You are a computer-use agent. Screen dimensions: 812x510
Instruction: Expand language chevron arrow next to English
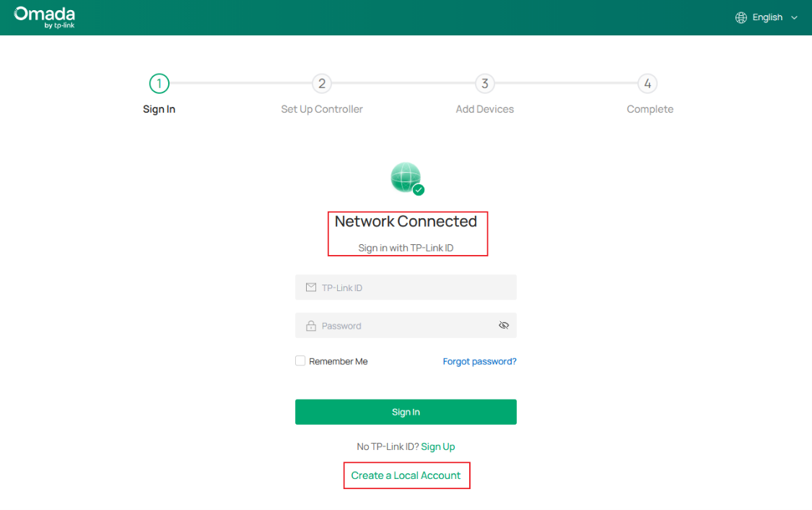click(x=794, y=17)
